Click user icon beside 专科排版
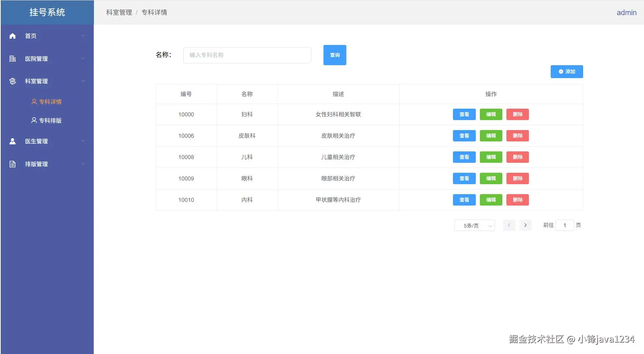 tap(34, 120)
